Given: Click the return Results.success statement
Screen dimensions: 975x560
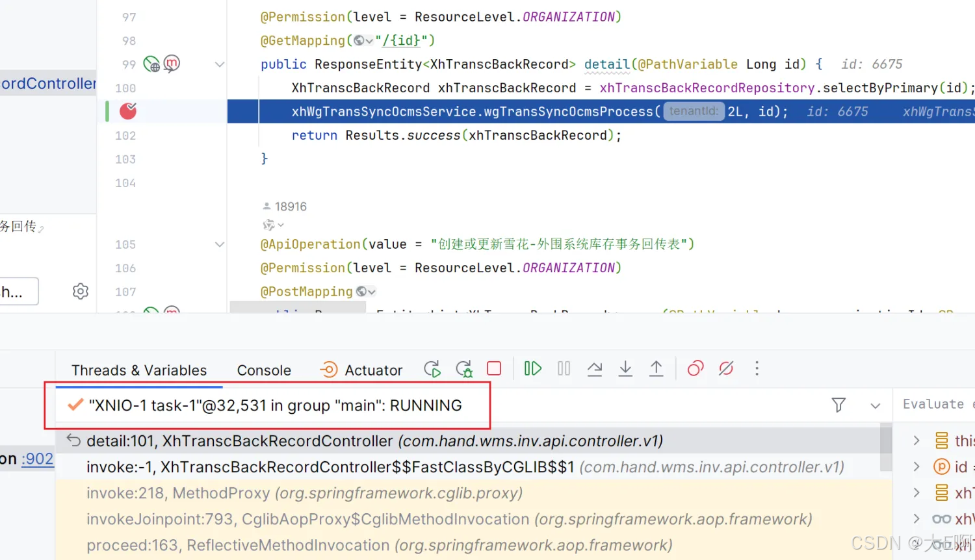Looking at the screenshot, I should 456,135.
